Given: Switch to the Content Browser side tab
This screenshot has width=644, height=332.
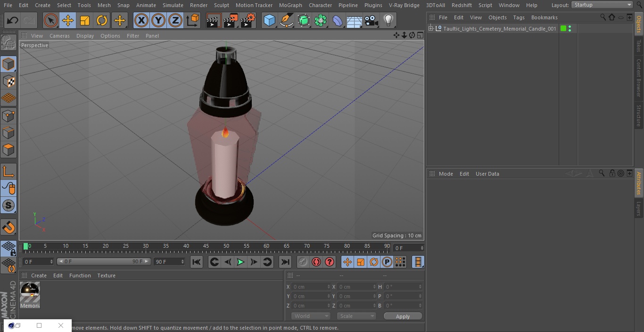Looking at the screenshot, I should 639,78.
